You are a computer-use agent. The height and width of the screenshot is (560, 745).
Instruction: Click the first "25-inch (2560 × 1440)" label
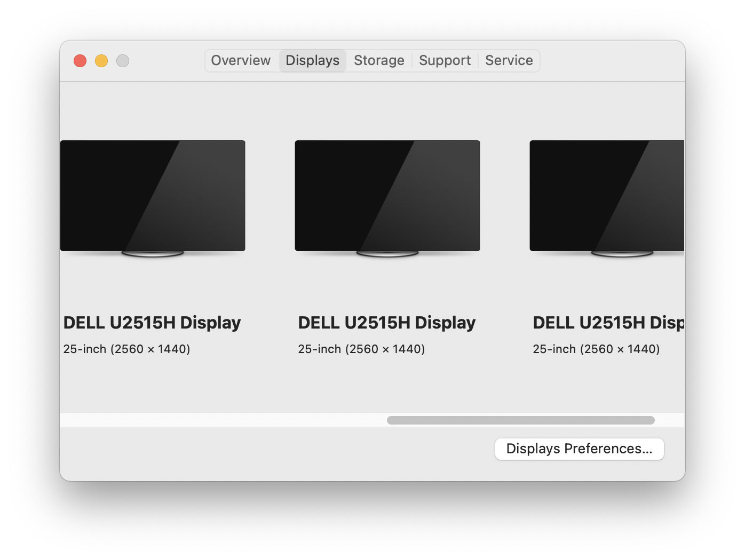127,349
